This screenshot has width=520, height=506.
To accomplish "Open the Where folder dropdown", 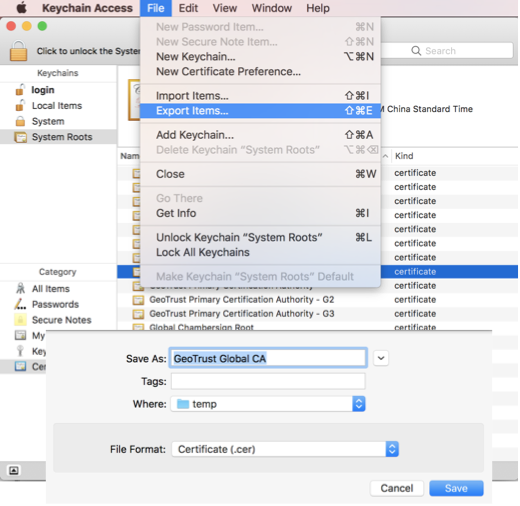I will 268,404.
